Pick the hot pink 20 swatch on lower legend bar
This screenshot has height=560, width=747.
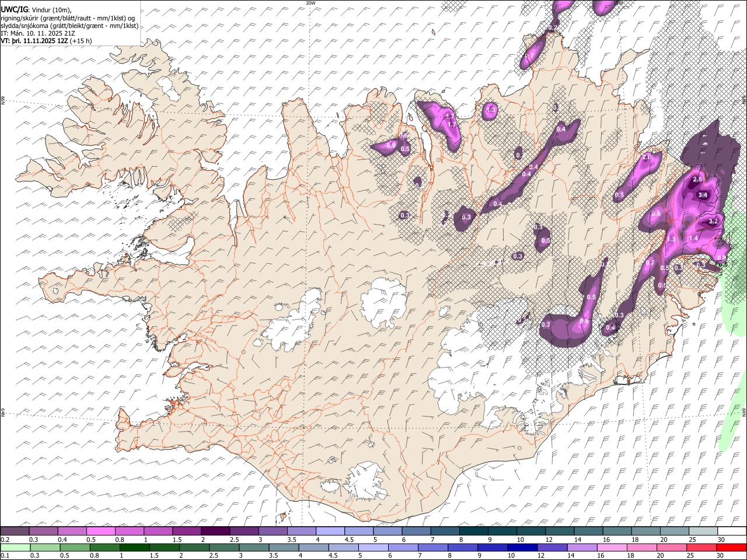672,547
